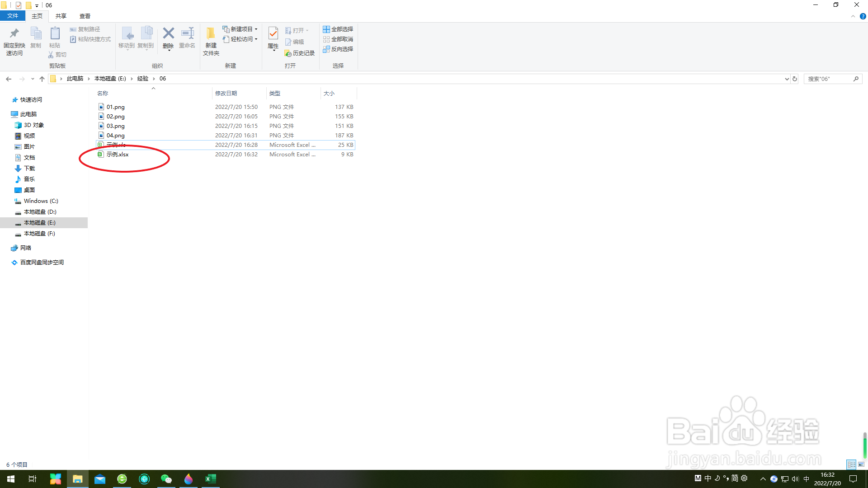
Task: Click Select All (全部选择) in ribbon
Action: click(338, 29)
